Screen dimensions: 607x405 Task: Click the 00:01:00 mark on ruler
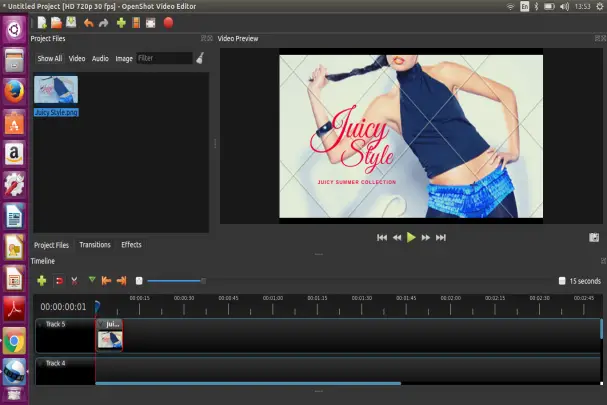click(x=273, y=298)
